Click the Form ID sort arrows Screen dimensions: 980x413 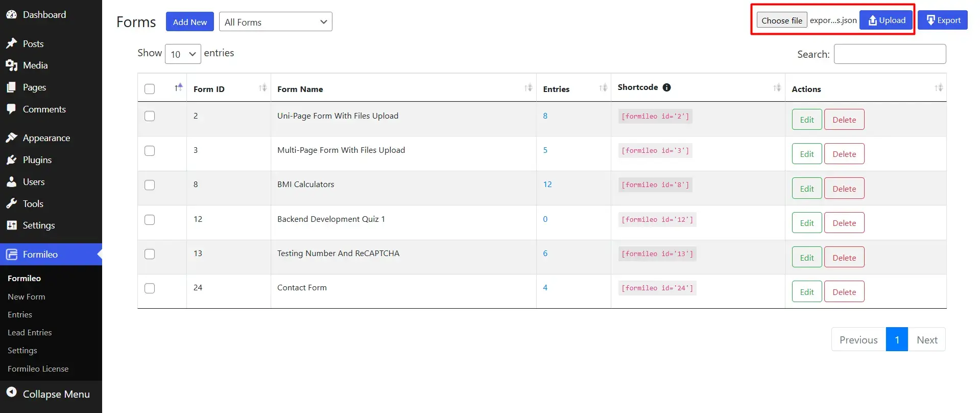262,88
